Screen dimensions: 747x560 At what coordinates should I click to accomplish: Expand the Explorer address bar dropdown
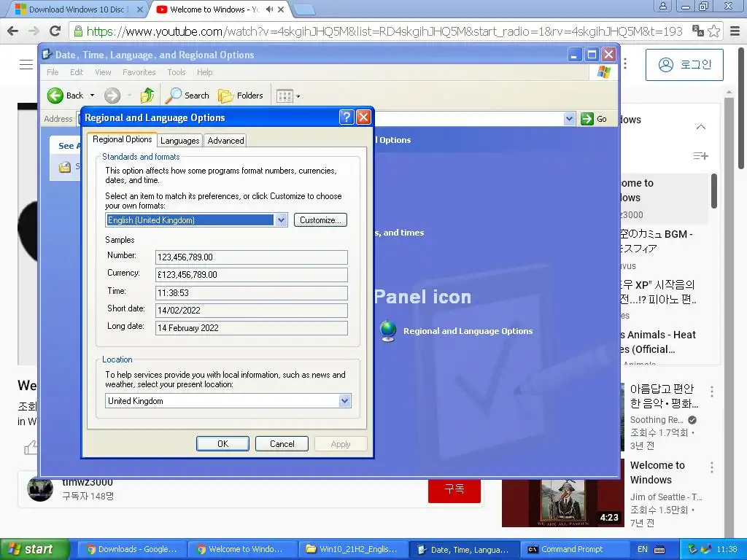click(569, 119)
